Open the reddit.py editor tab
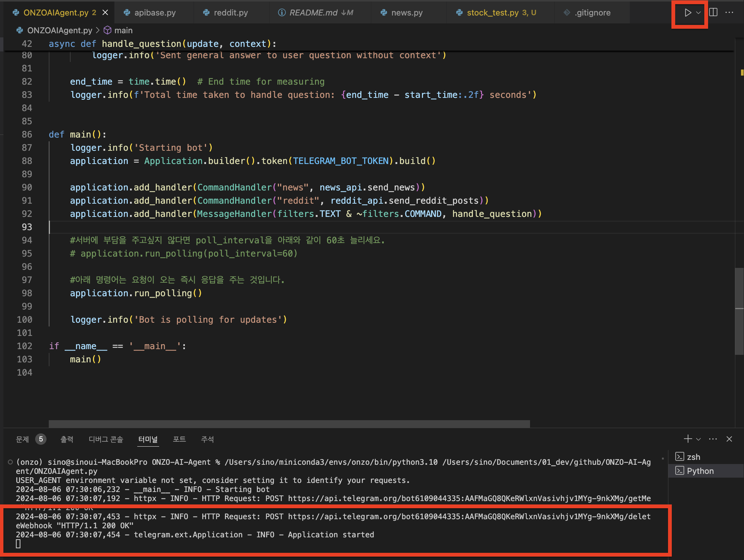This screenshot has height=560, width=744. tap(231, 12)
